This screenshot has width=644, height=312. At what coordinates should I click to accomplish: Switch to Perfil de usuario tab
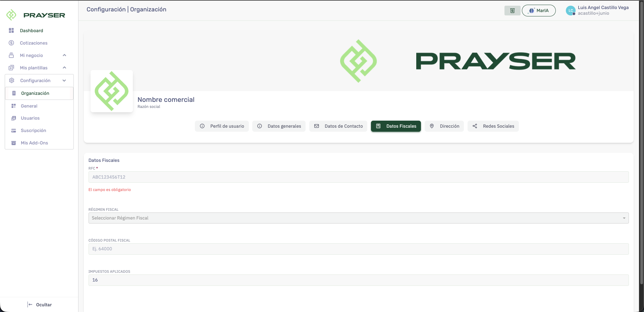[x=222, y=126]
